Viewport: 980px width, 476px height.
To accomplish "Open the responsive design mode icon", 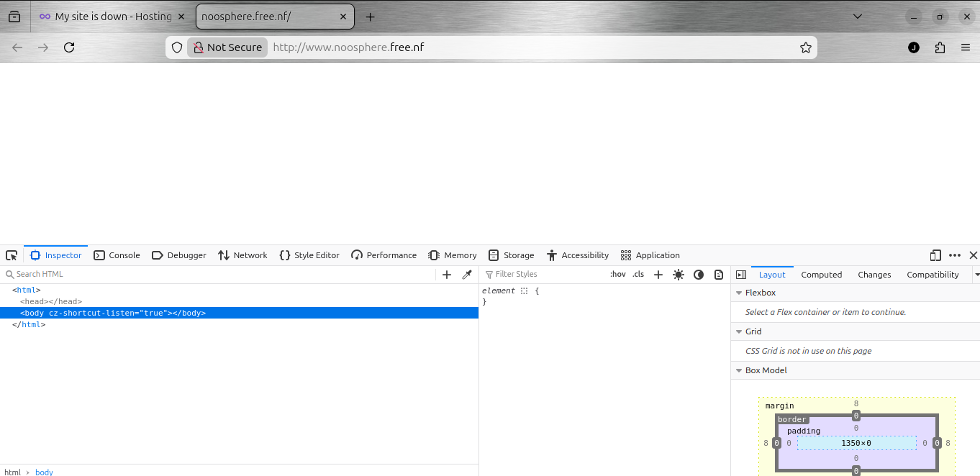I will pyautogui.click(x=935, y=255).
